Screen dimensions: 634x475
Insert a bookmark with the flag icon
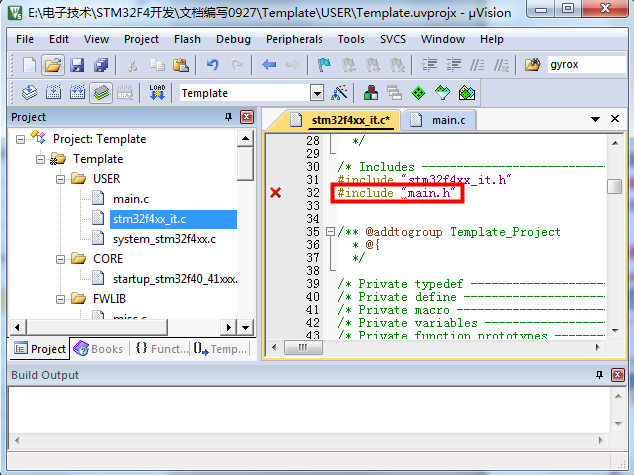(324, 65)
